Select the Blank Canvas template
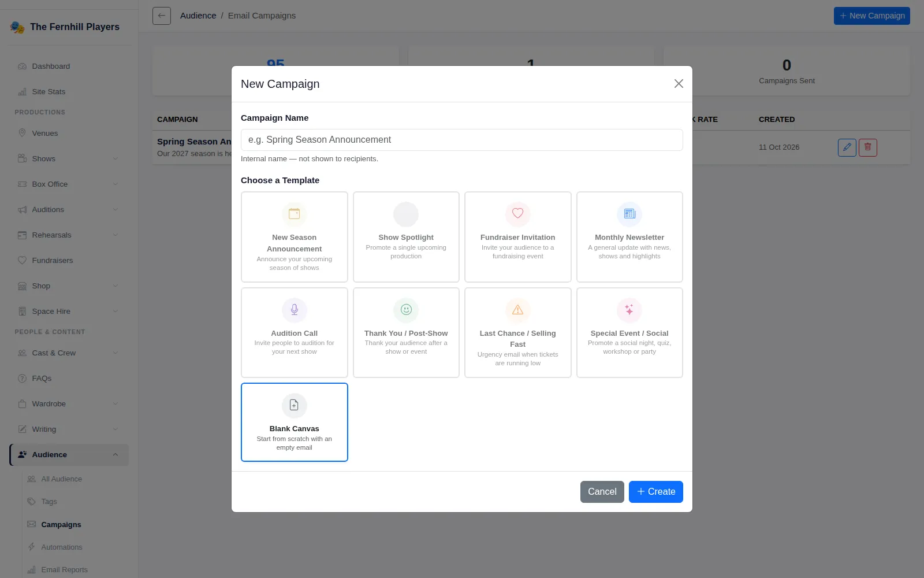924x578 pixels. pos(294,422)
